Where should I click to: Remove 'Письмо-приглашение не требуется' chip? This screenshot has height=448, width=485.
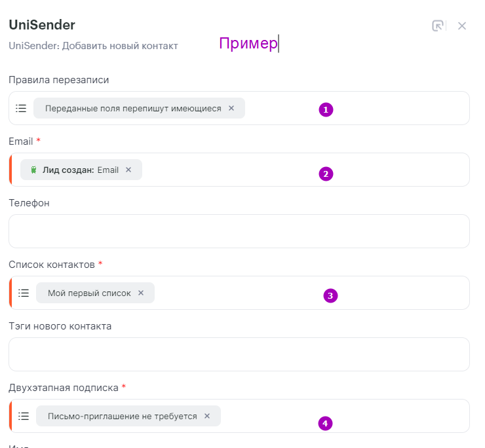point(207,416)
